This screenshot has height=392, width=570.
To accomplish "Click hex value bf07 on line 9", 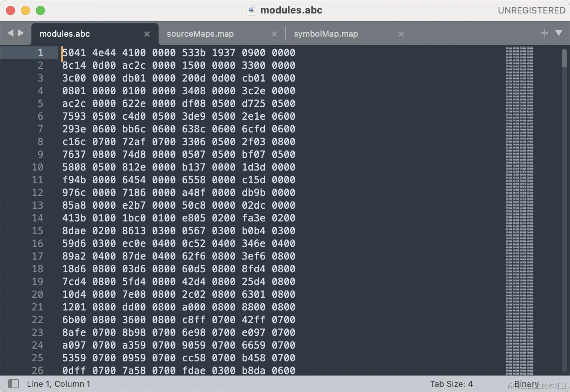I will [x=254, y=154].
